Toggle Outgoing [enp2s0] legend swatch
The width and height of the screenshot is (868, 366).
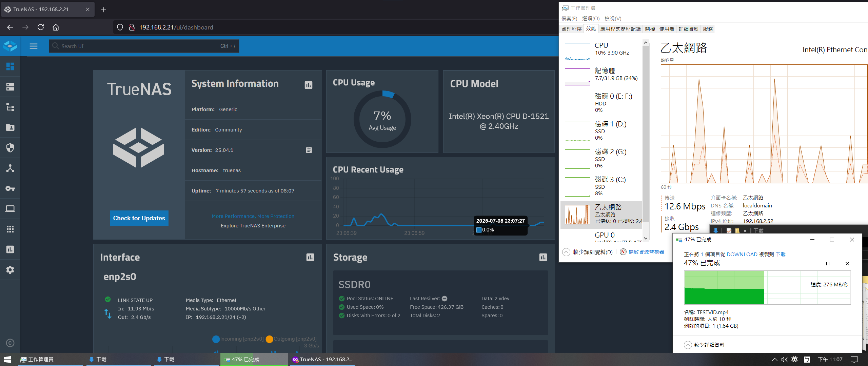point(270,339)
